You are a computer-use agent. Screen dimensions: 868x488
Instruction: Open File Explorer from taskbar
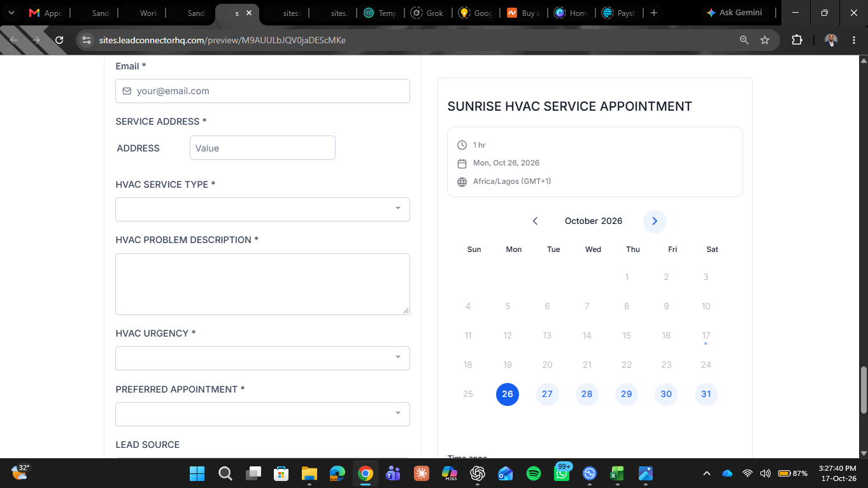[x=309, y=473]
